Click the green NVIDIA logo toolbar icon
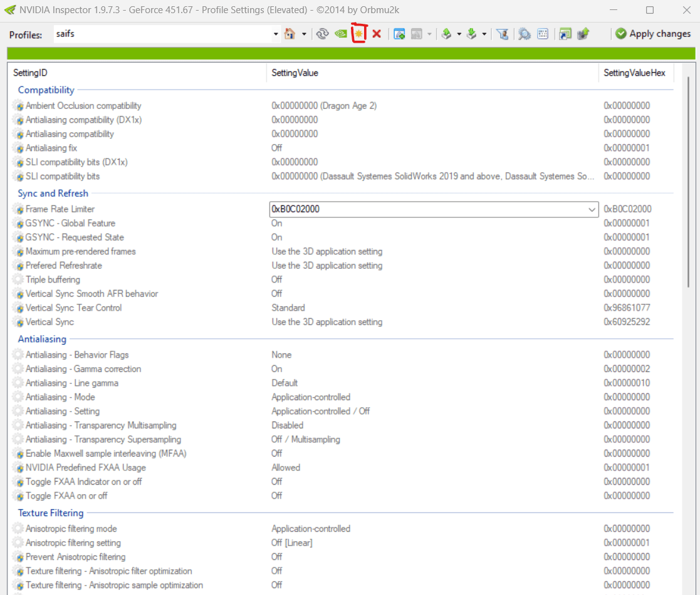The image size is (700, 595). (x=340, y=33)
